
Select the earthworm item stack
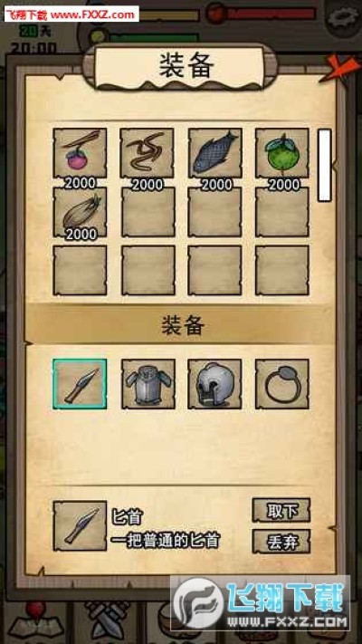tap(148, 153)
